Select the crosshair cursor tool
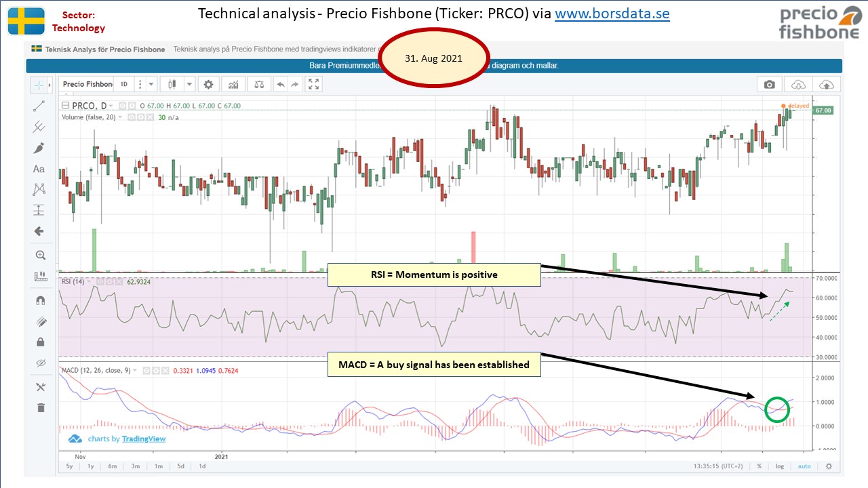This screenshot has width=868, height=488. [39, 85]
